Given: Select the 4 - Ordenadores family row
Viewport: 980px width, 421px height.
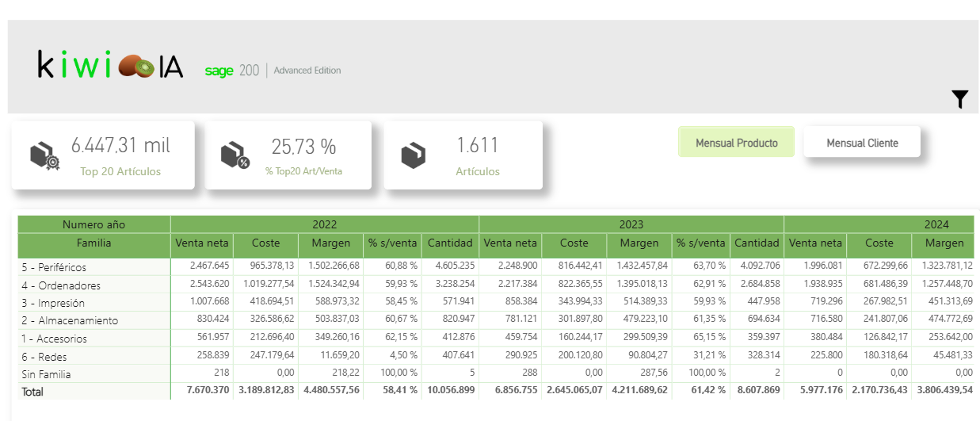Looking at the screenshot, I should tap(61, 285).
